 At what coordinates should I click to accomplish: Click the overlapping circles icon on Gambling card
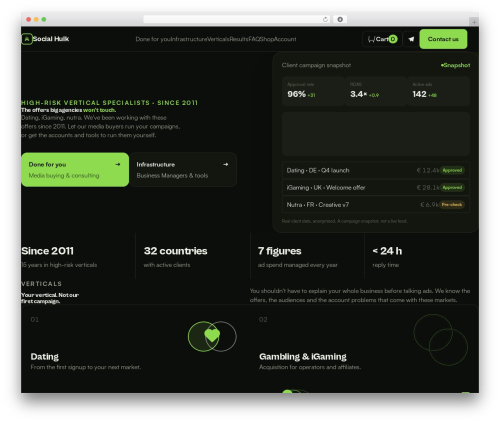[x=441, y=339]
